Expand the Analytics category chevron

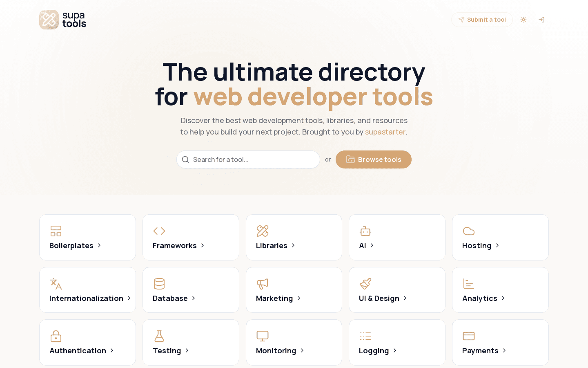pos(503,298)
